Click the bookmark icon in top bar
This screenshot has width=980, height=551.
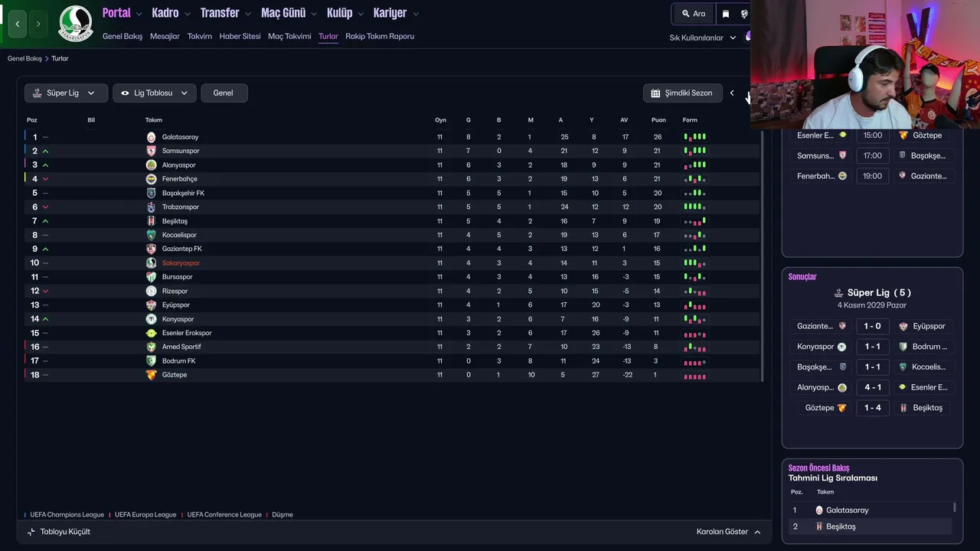pyautogui.click(x=726, y=14)
